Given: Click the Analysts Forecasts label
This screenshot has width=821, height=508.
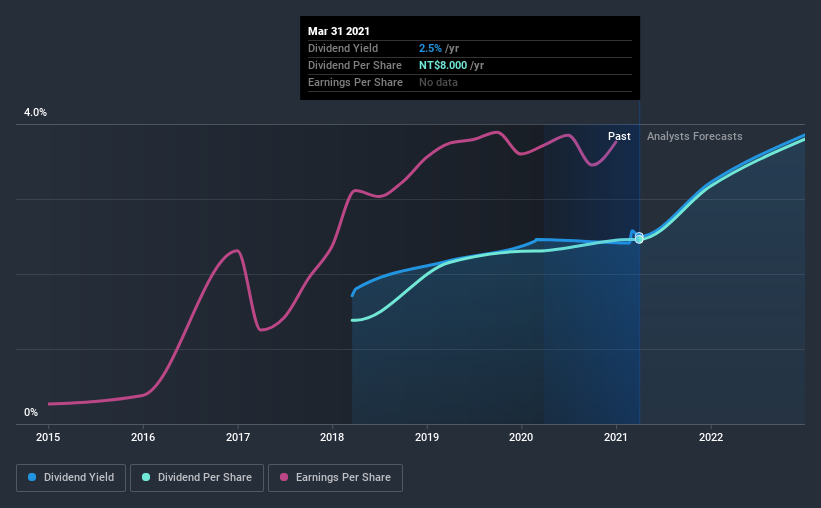Looking at the screenshot, I should coord(694,136).
